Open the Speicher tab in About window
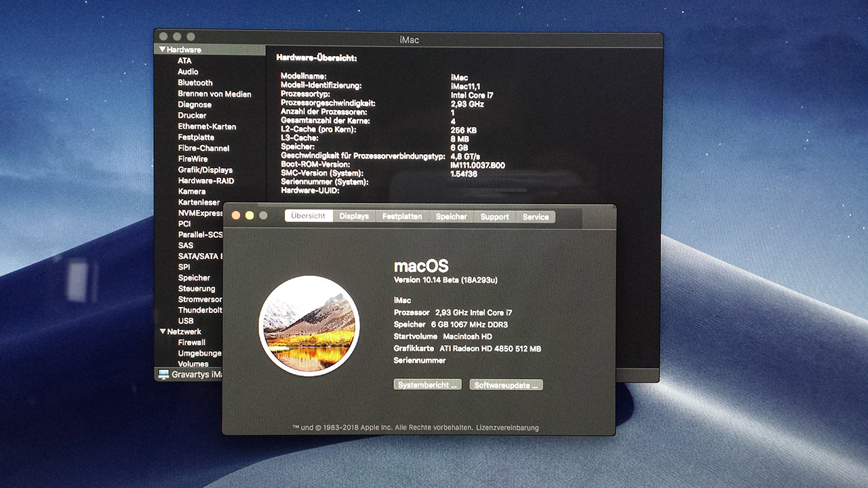Viewport: 868px width, 488px height. (452, 216)
